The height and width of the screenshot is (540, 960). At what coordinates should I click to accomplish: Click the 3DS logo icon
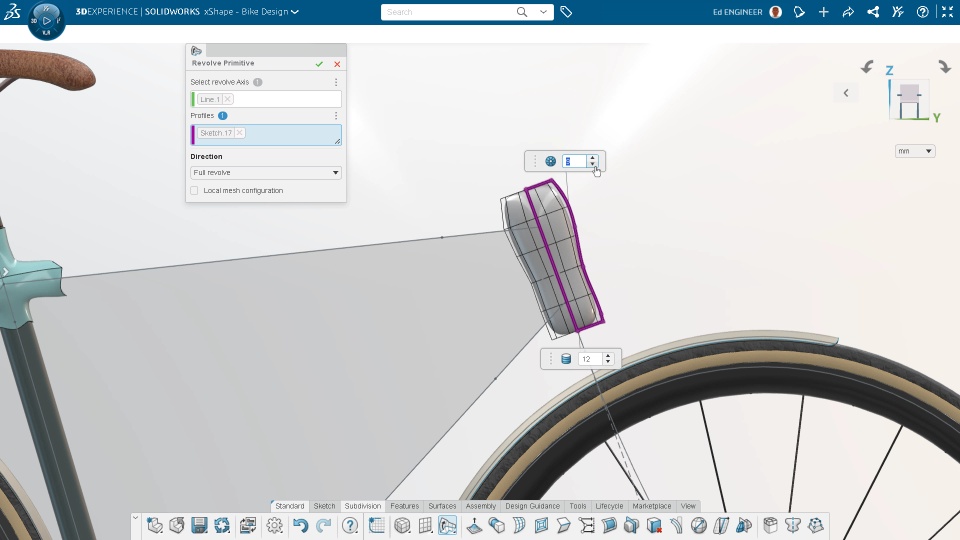12,12
